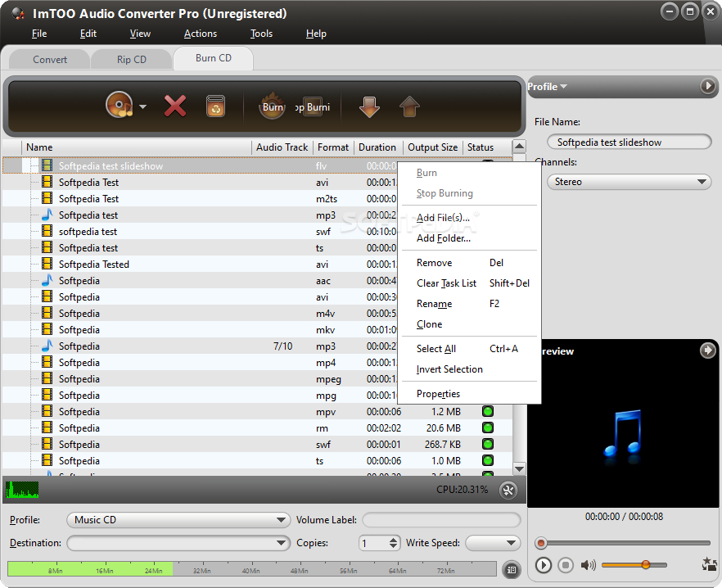Choose Select All in context menu

tap(469, 349)
